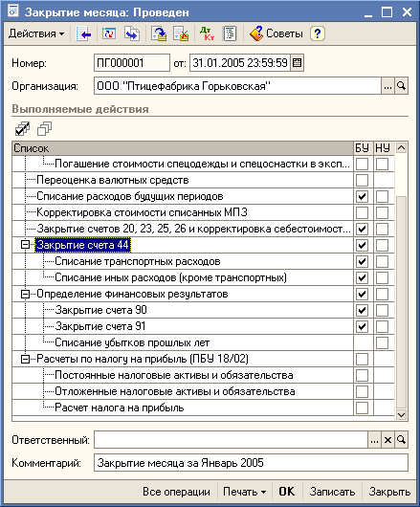Click the go-to-related-documents icon with blue arrows

click(x=132, y=33)
